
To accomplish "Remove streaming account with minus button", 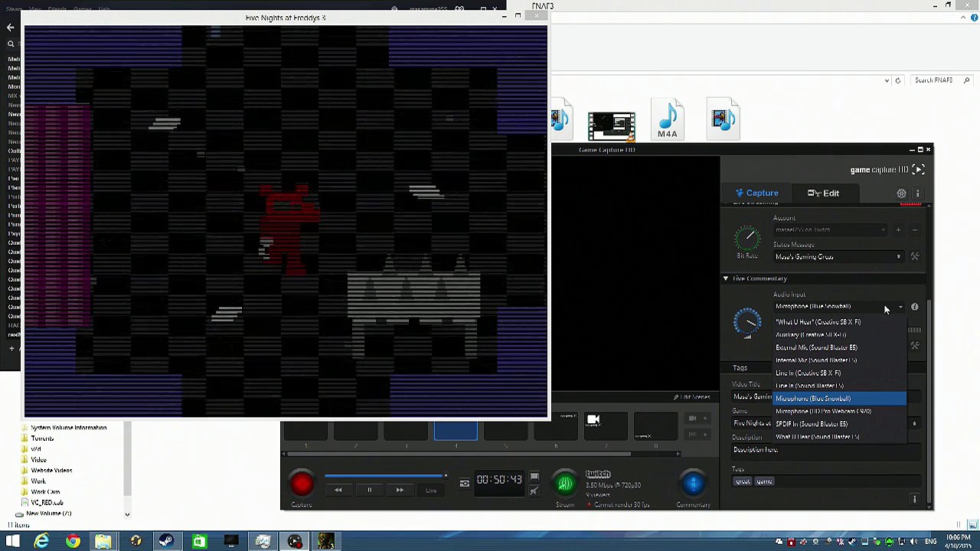I will [914, 230].
